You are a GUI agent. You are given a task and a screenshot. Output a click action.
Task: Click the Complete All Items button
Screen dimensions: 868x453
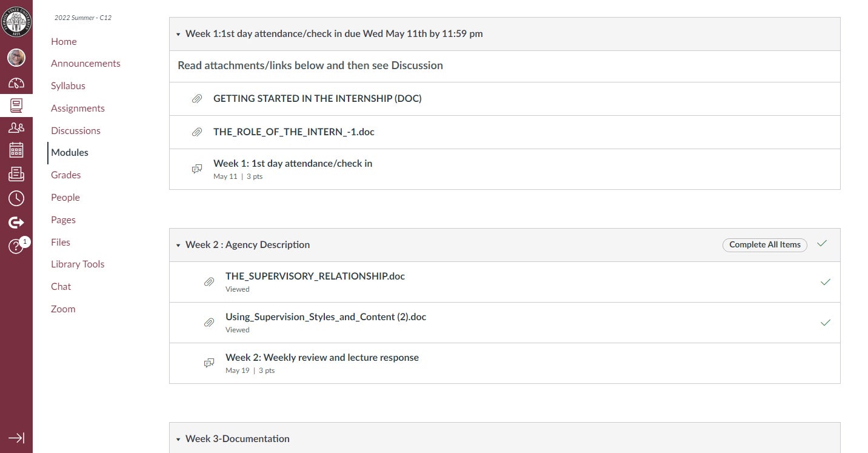point(764,244)
